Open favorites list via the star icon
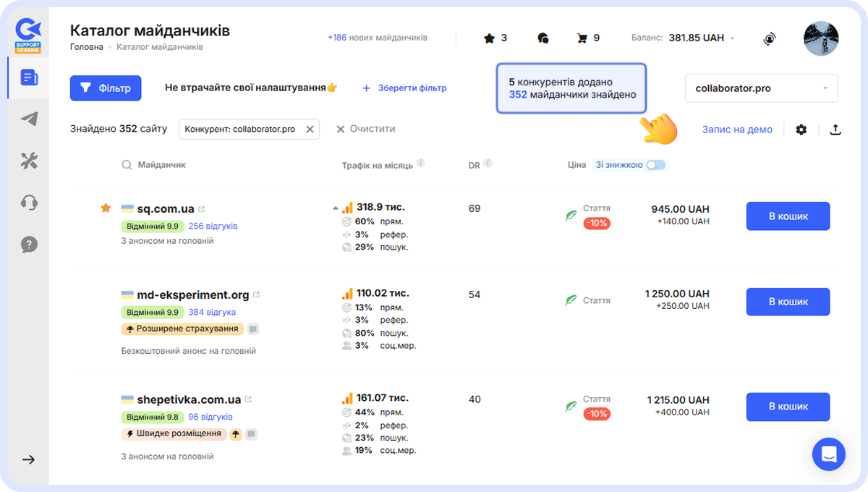The image size is (868, 492). click(488, 38)
